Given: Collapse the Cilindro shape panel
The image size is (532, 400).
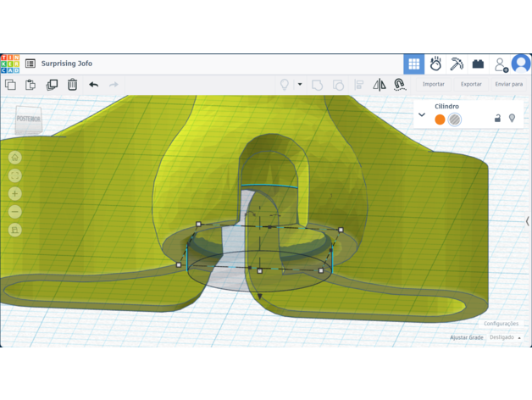Looking at the screenshot, I should pyautogui.click(x=422, y=115).
